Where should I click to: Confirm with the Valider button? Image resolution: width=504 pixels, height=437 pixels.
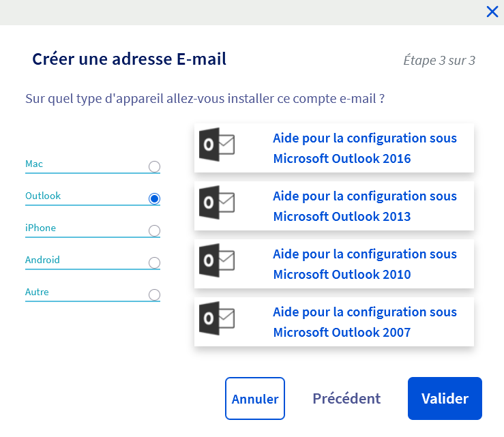445,399
